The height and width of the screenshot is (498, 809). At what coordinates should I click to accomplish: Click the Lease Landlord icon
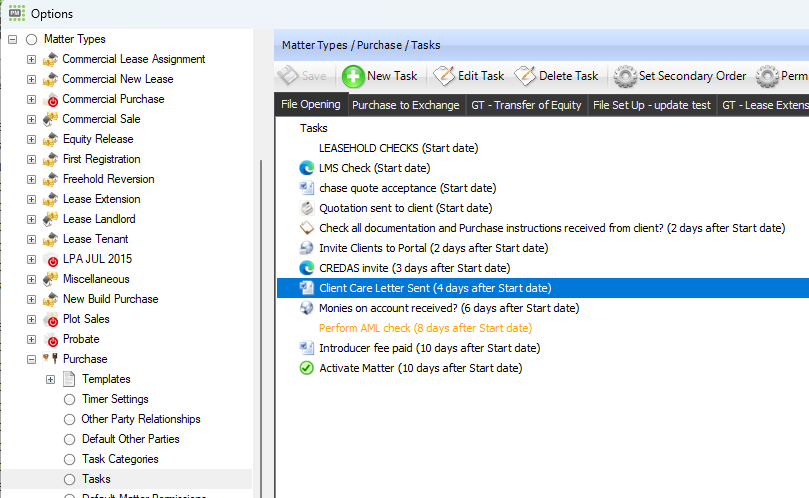point(50,220)
